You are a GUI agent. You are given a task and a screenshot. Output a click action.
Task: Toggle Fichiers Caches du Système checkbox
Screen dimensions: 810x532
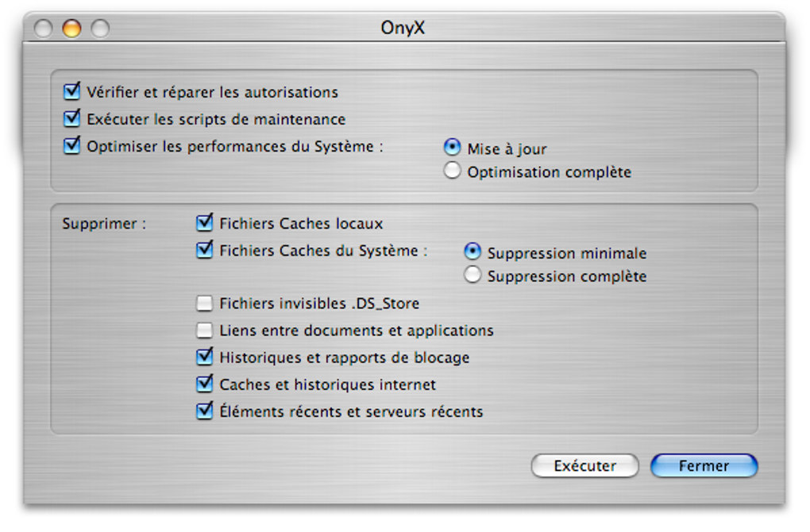(205, 250)
